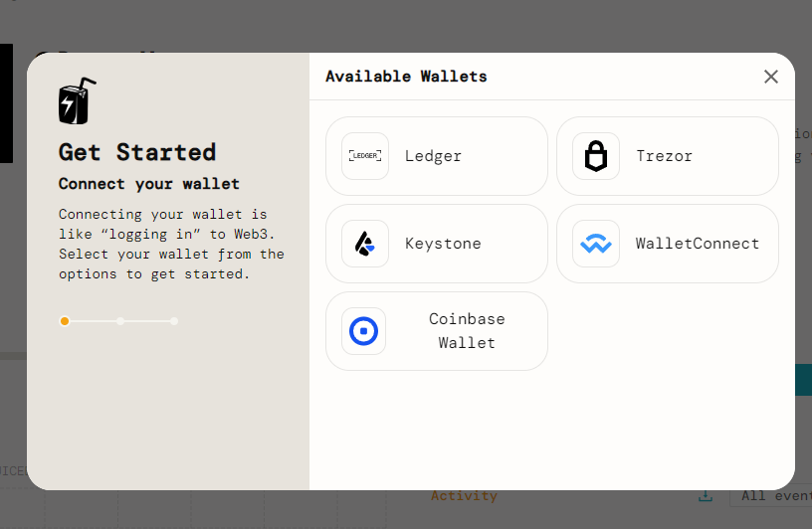Click the juice box logo icon
Screen dimensions: 812x529
tap(77, 100)
